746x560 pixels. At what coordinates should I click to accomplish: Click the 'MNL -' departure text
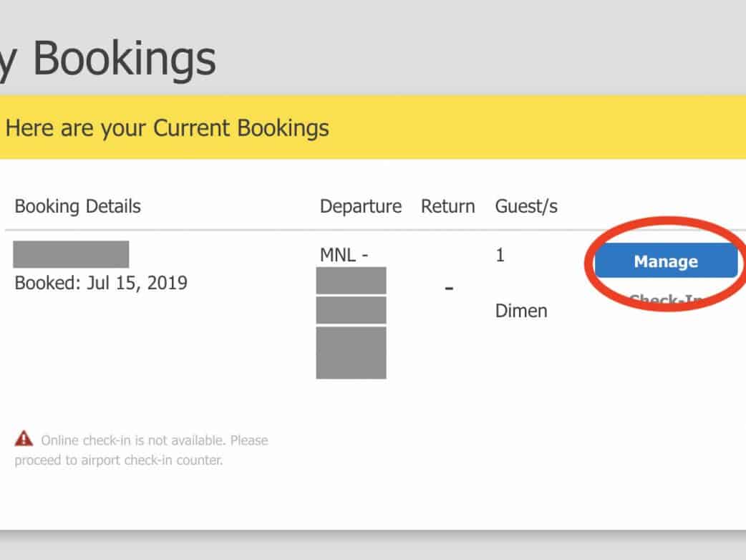pyautogui.click(x=344, y=255)
